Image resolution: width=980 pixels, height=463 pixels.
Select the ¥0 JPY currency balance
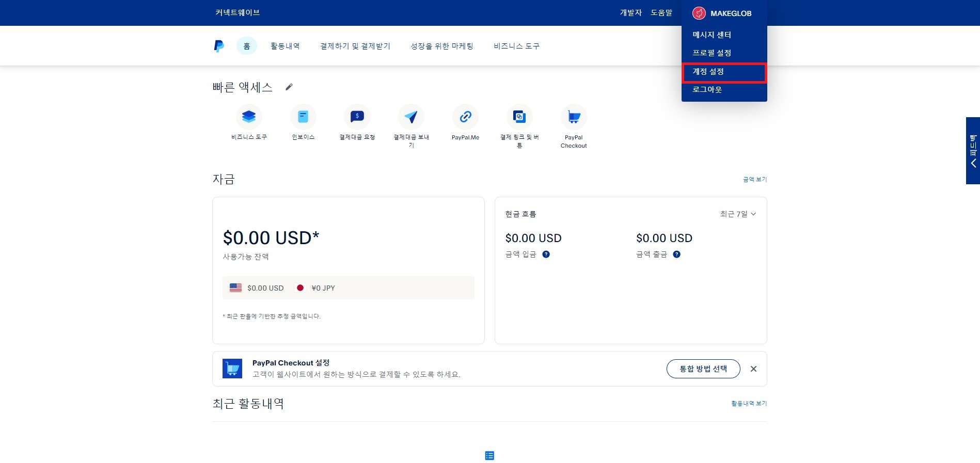[x=315, y=288]
